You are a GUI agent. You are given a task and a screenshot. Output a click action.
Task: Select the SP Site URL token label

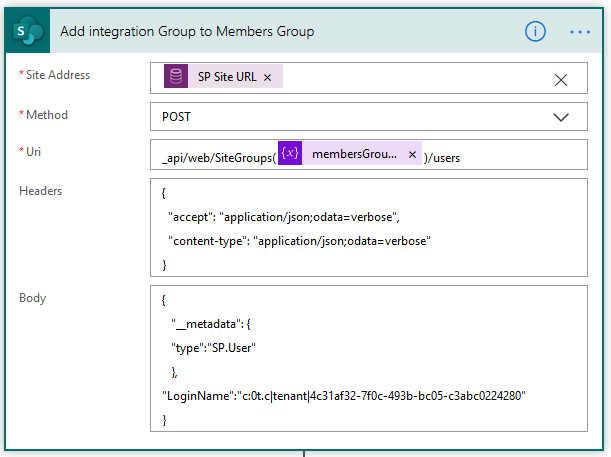tap(227, 78)
